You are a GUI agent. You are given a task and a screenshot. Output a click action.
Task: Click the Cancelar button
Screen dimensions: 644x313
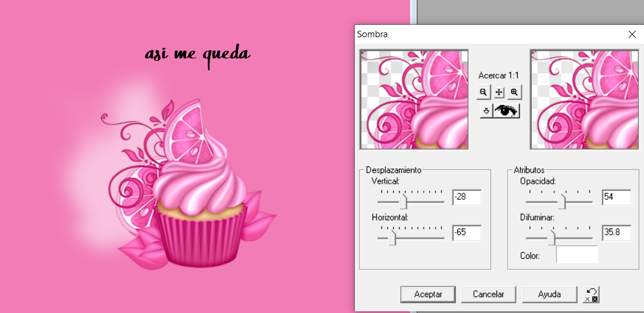488,295
